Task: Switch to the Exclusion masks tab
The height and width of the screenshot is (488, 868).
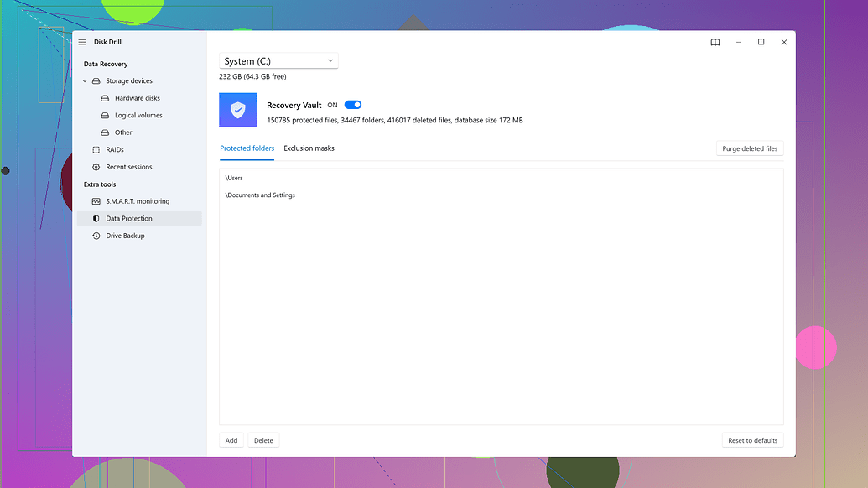Action: click(309, 148)
